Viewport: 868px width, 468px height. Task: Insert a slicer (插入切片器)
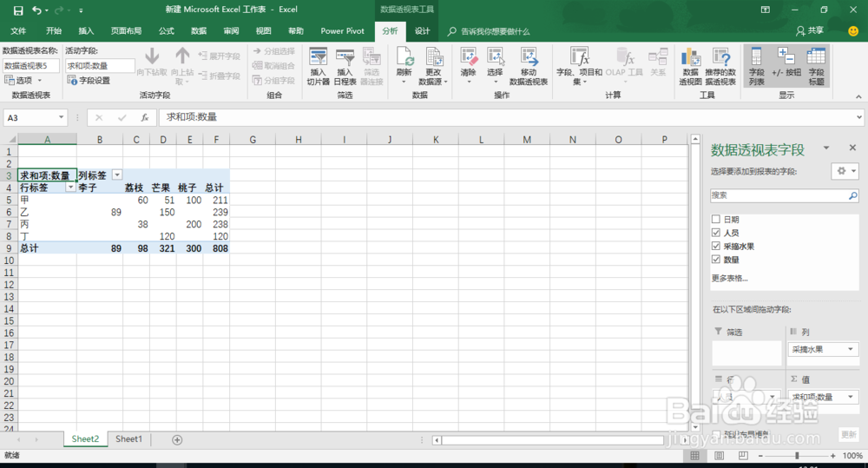coord(318,67)
